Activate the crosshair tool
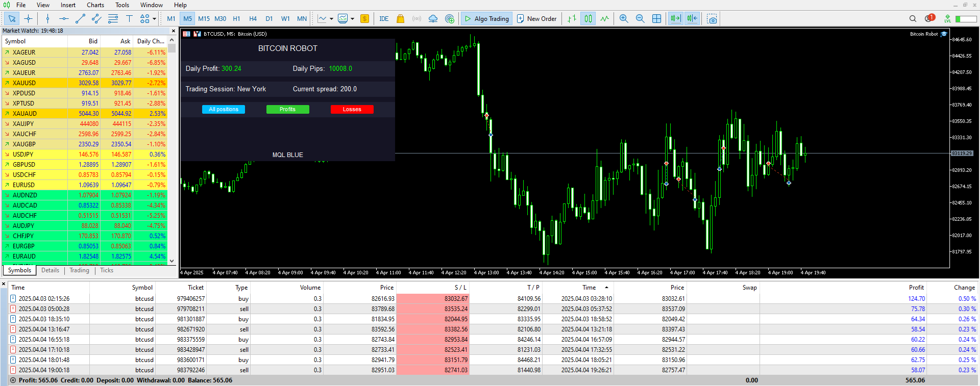The image size is (980, 386). coord(28,19)
